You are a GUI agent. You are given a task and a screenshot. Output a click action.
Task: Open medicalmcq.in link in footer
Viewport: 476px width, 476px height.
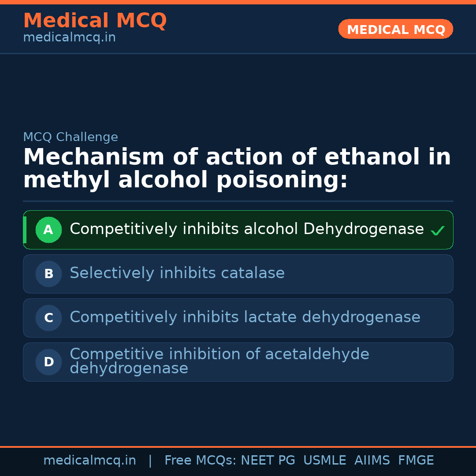tap(89, 461)
